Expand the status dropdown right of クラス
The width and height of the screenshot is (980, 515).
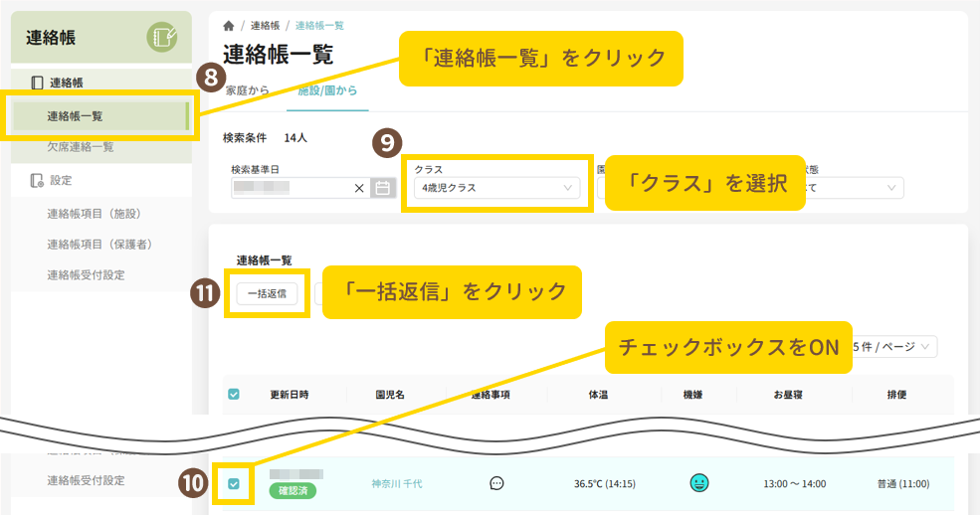pyautogui.click(x=856, y=187)
